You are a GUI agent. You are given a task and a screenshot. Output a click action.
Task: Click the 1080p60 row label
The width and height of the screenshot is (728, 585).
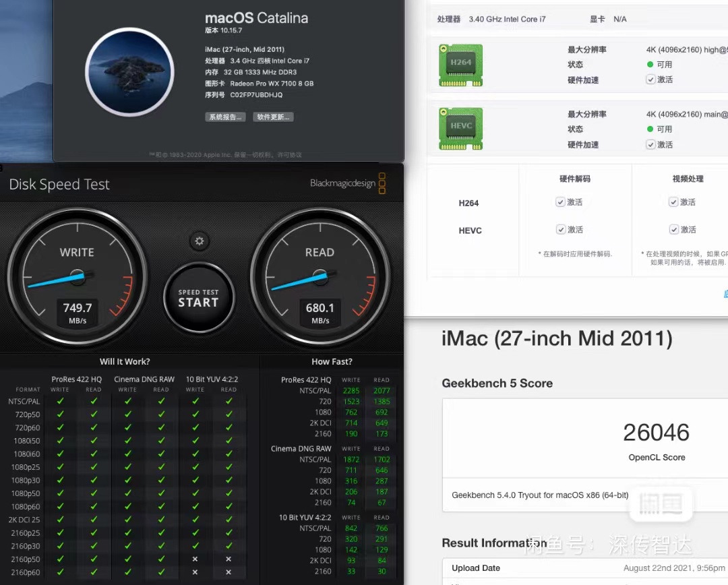pos(26,507)
